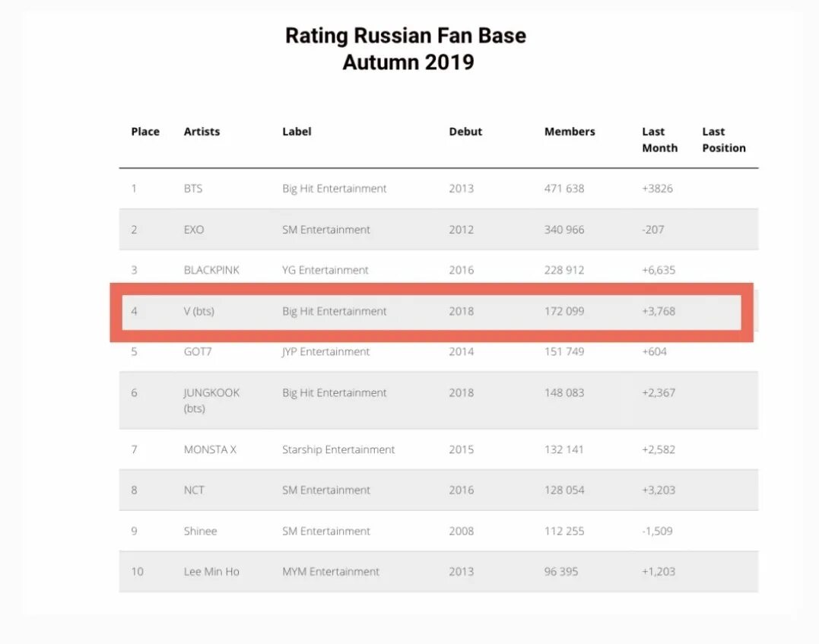Select MONSTA X in the table
This screenshot has width=819, height=644.
pyautogui.click(x=210, y=449)
